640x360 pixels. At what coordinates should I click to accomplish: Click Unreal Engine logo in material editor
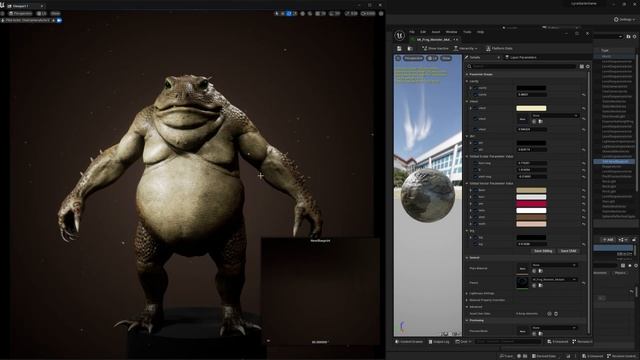(x=400, y=36)
